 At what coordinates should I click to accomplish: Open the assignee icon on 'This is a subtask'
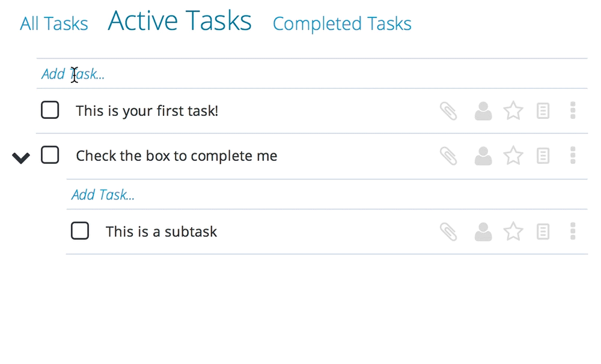point(483,232)
